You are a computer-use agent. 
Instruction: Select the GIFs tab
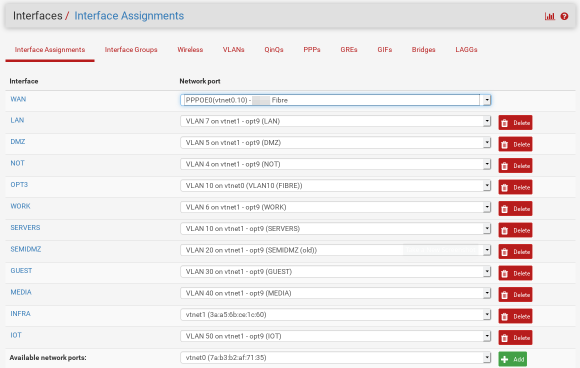point(385,50)
